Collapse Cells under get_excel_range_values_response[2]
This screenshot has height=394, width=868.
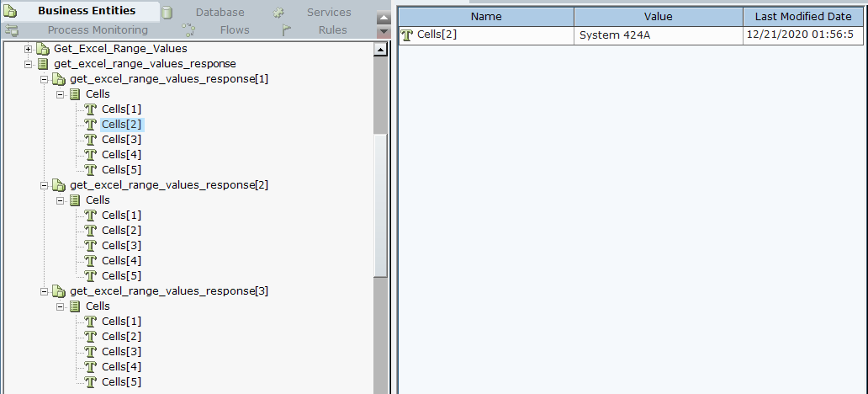[61, 200]
